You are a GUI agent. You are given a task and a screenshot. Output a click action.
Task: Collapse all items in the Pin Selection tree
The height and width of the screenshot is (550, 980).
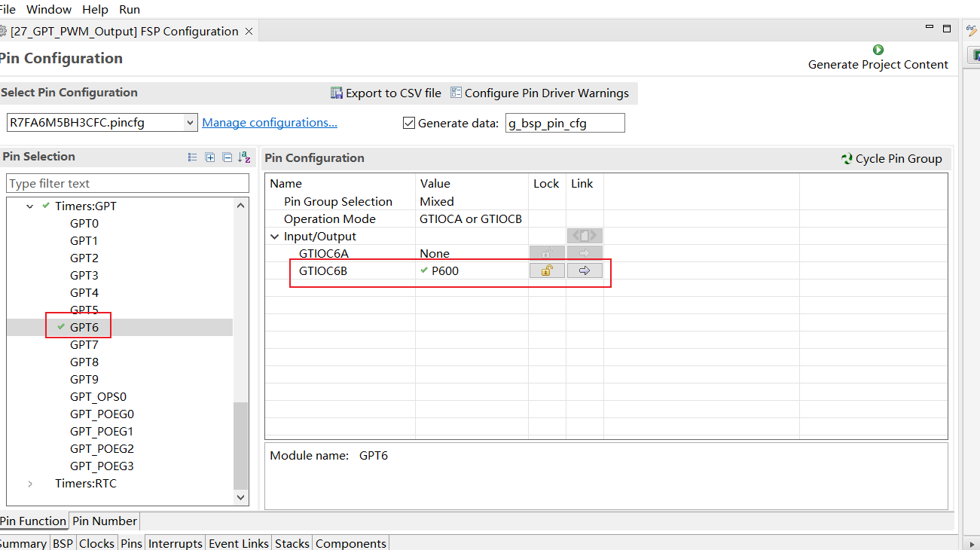tap(227, 157)
